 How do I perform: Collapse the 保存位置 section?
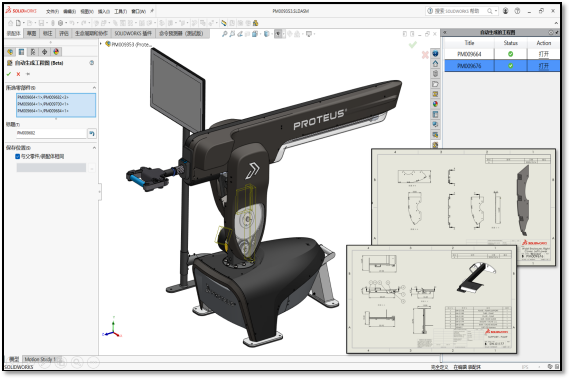tap(94, 148)
